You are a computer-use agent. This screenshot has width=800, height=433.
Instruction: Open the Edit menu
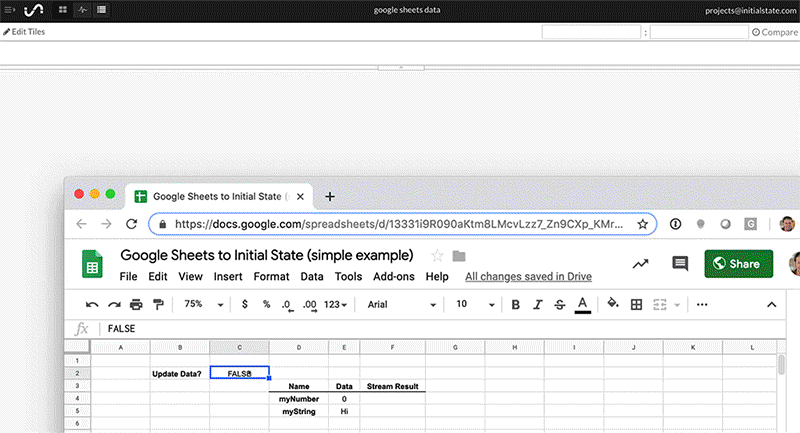(158, 276)
